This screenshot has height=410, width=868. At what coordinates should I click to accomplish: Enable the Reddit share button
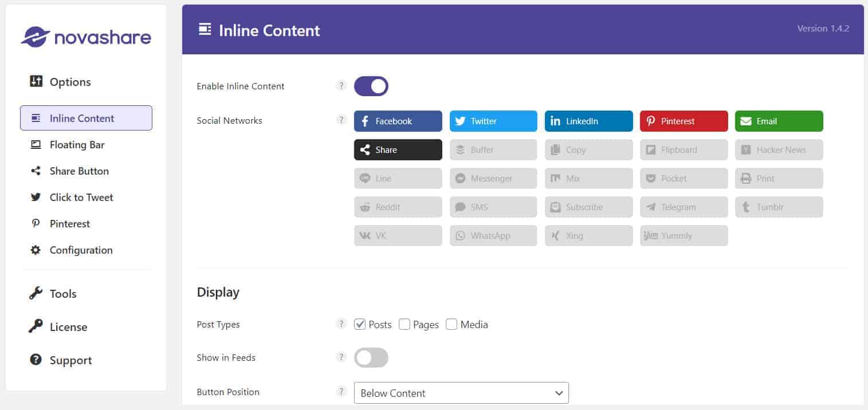pos(398,207)
